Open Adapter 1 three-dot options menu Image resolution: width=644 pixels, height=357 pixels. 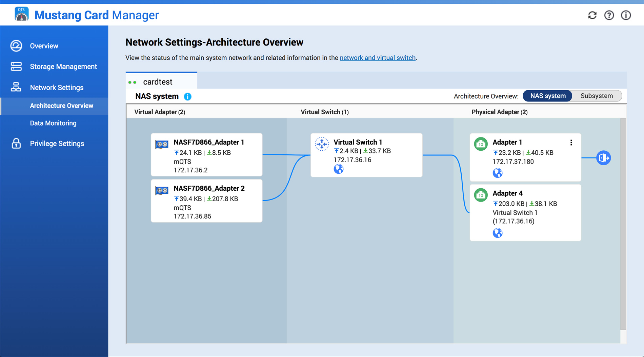571,143
